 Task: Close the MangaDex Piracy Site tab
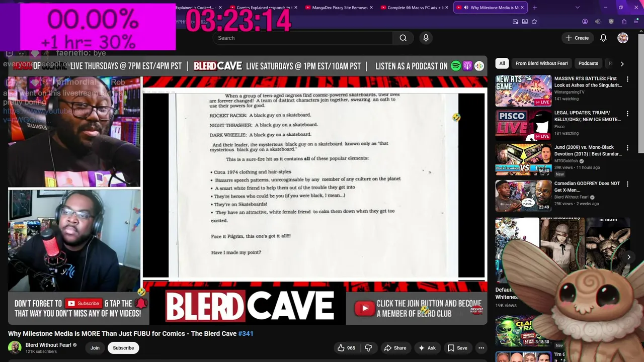point(372,8)
